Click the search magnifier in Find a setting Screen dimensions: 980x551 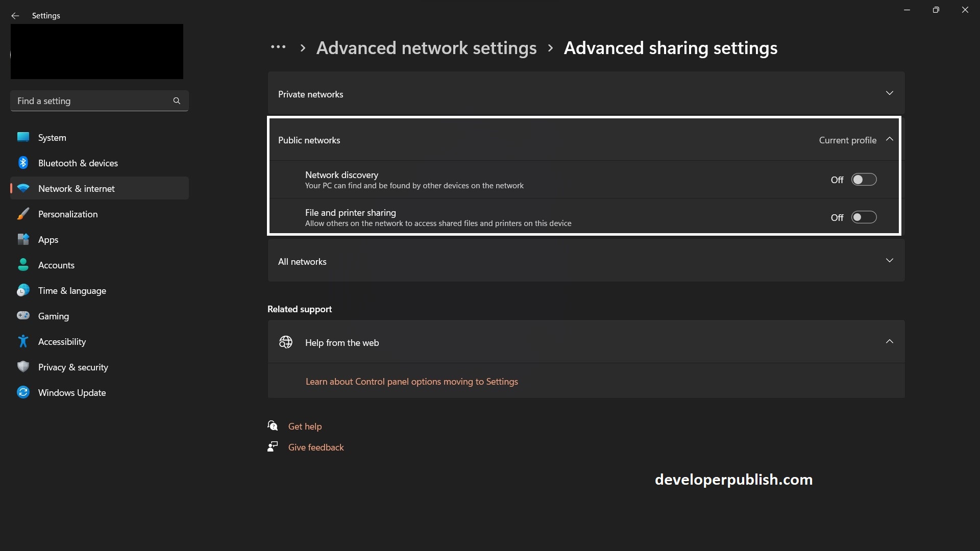[x=176, y=101]
